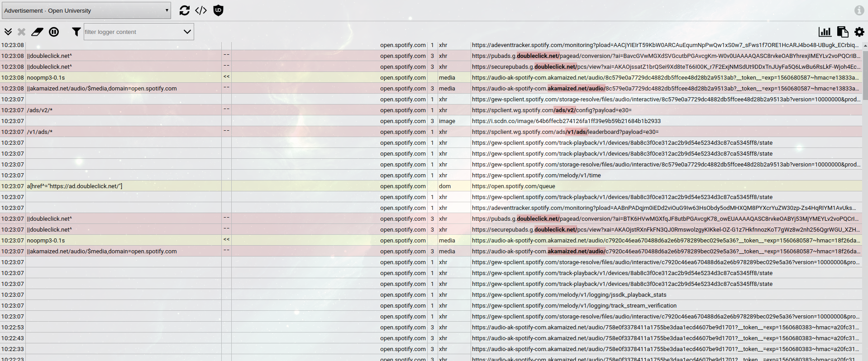Select the /ads/v2/* filter cell
Viewport: 868px width, 361px height.
tap(124, 110)
